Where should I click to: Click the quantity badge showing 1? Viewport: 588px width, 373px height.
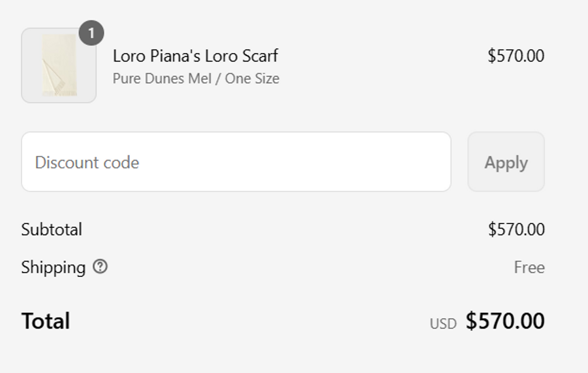point(91,33)
